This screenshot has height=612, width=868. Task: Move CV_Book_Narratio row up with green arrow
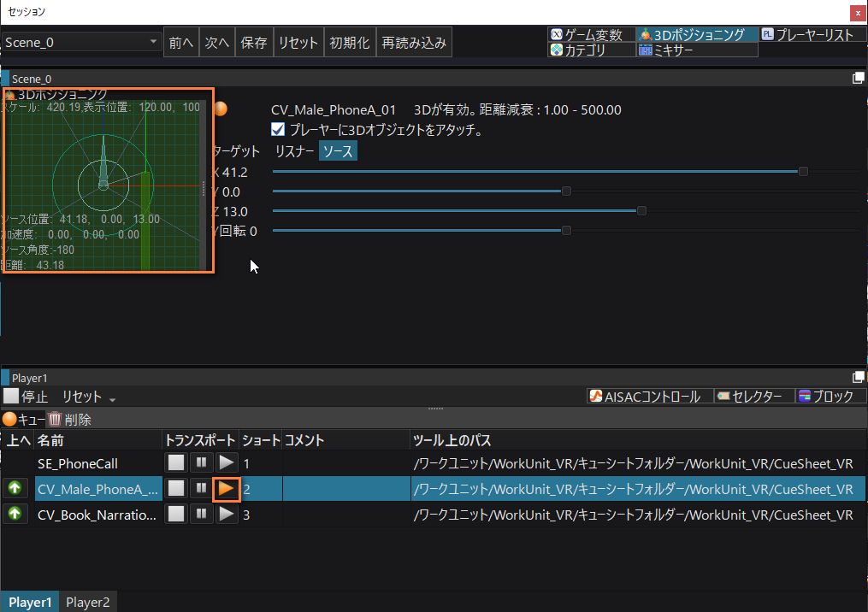pos(15,513)
